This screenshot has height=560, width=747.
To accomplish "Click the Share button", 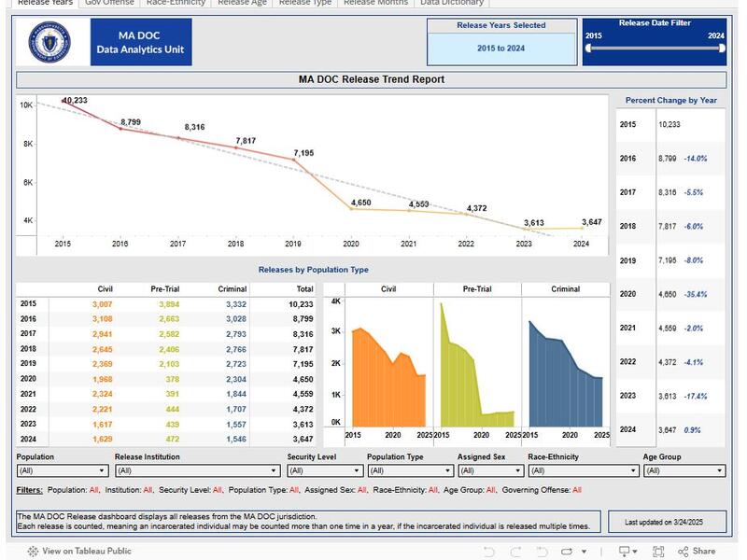I will coord(698,552).
